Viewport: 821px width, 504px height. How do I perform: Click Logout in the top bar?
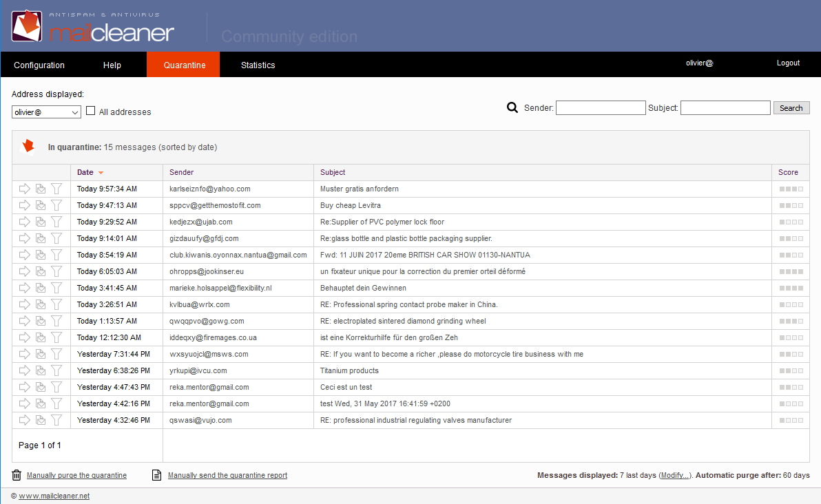click(x=787, y=63)
